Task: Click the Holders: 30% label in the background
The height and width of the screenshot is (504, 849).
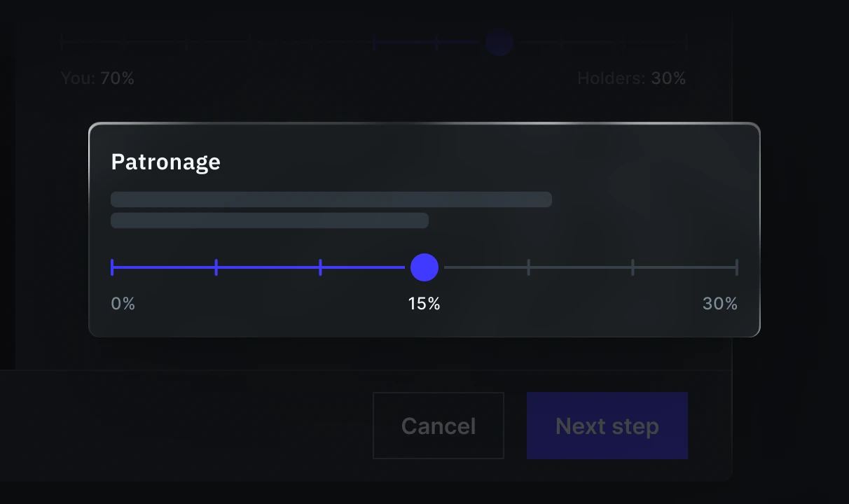Action: point(632,78)
